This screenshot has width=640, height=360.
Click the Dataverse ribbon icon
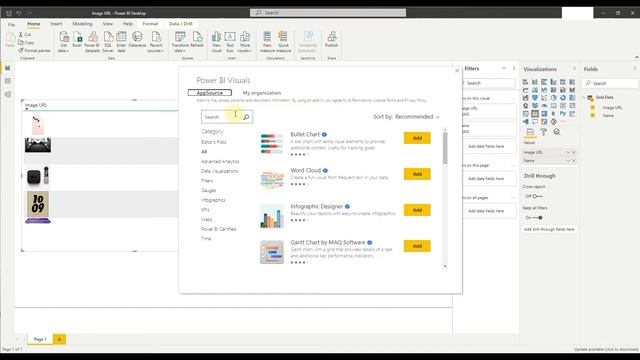(137, 40)
